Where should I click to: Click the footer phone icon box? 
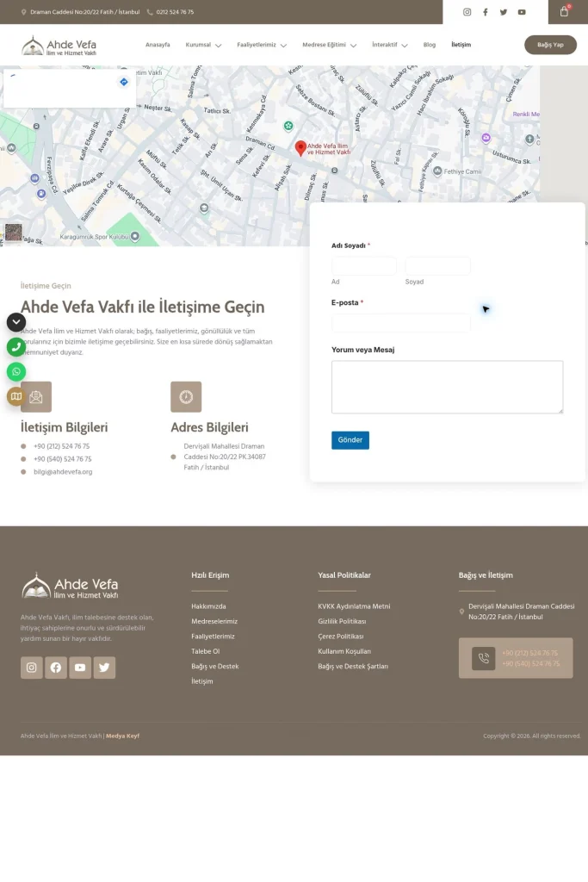tap(484, 658)
